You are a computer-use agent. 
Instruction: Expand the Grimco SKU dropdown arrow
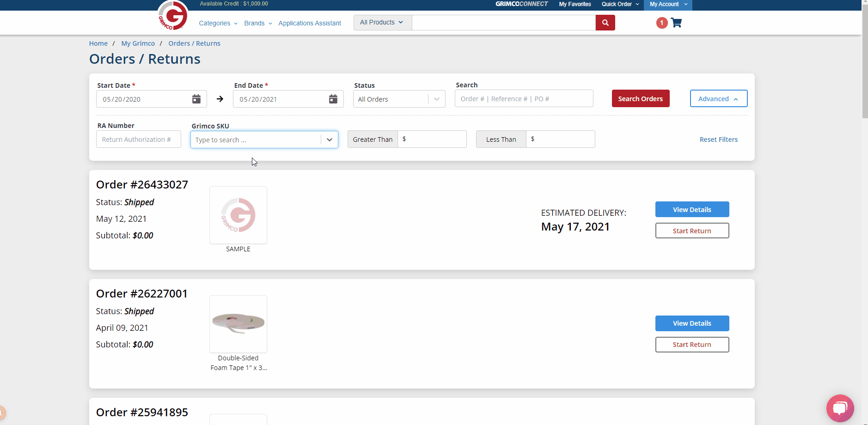[x=329, y=140]
